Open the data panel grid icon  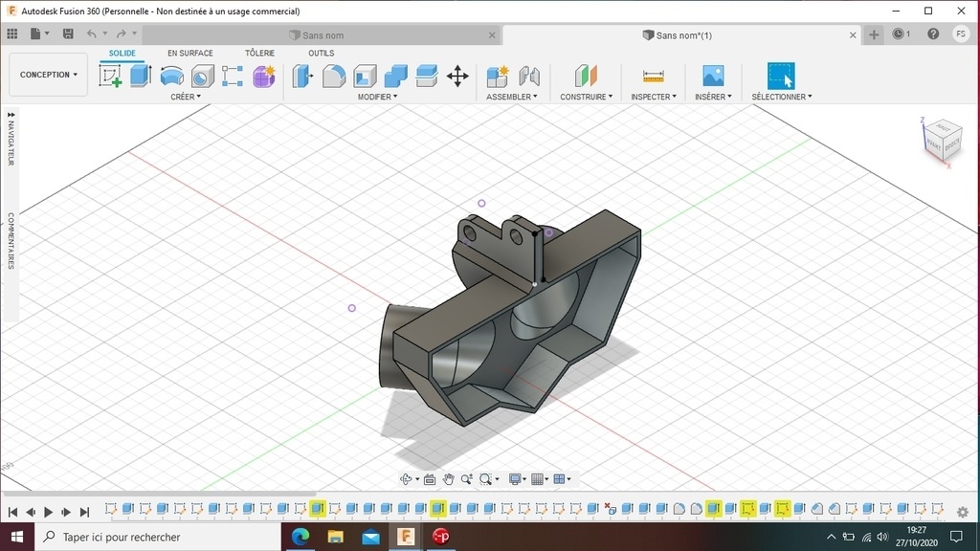coord(12,33)
